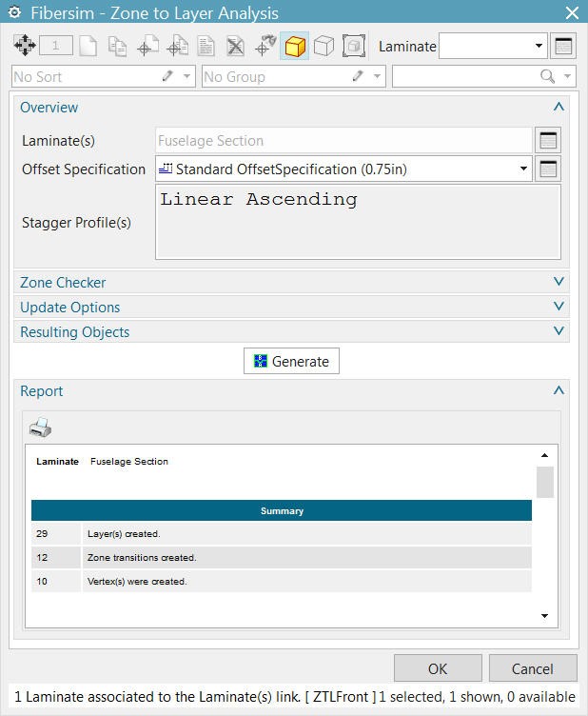588x716 pixels.
Task: Open the Offset Specification table icon
Action: [548, 169]
